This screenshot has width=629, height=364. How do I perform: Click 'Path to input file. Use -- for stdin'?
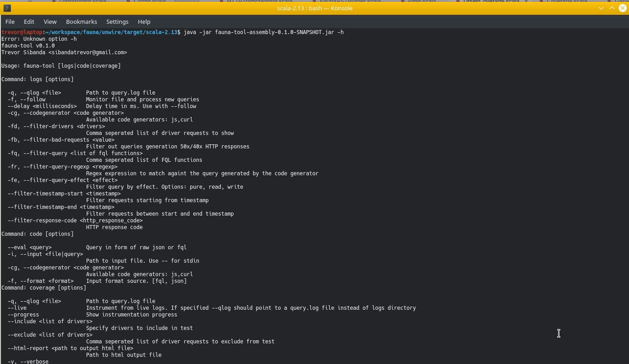(x=143, y=261)
